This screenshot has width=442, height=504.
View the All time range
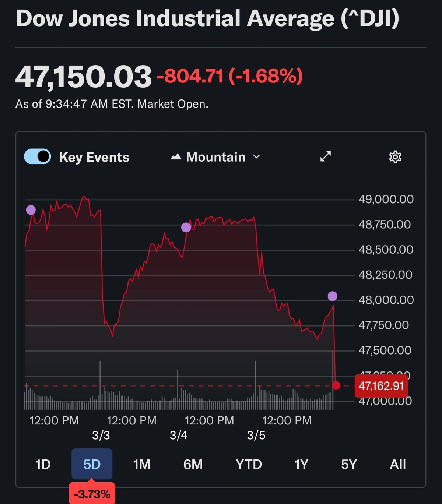398,464
